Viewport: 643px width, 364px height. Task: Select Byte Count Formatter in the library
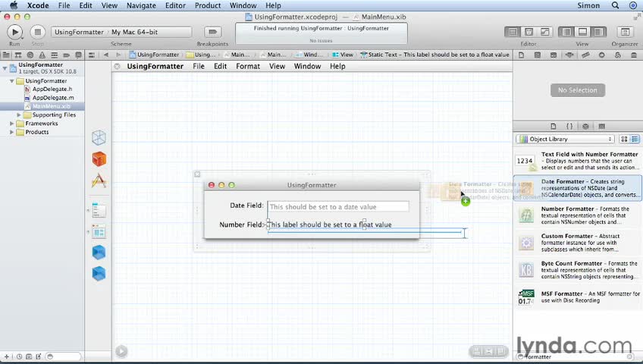(x=577, y=270)
